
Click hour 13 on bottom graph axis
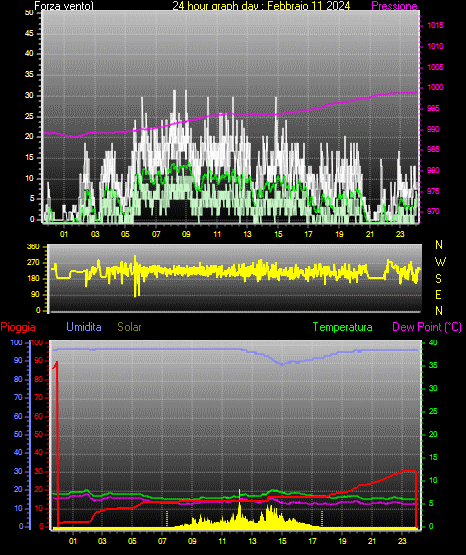coord(252,541)
